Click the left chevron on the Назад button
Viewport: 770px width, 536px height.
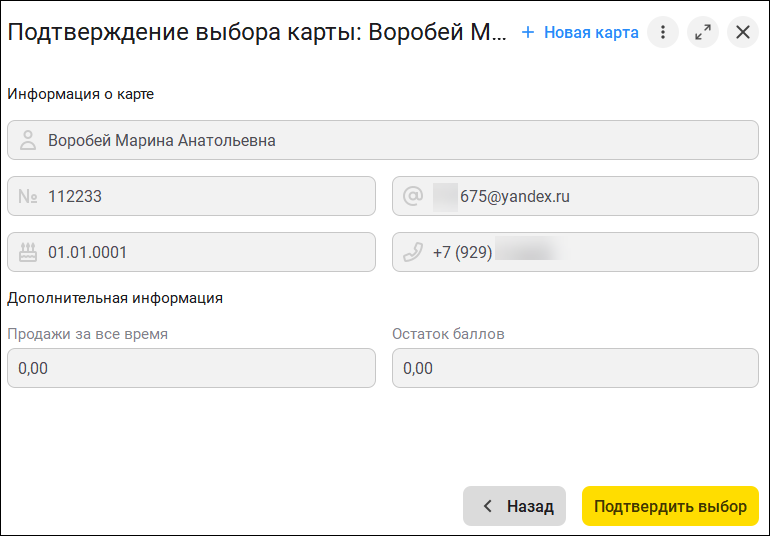pos(488,506)
